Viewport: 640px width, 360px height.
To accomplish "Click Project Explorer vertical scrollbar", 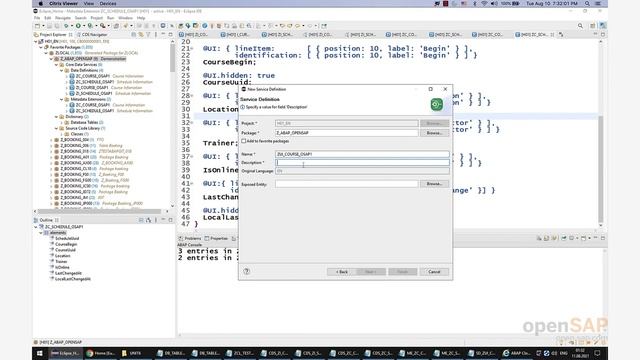I will point(172,57).
